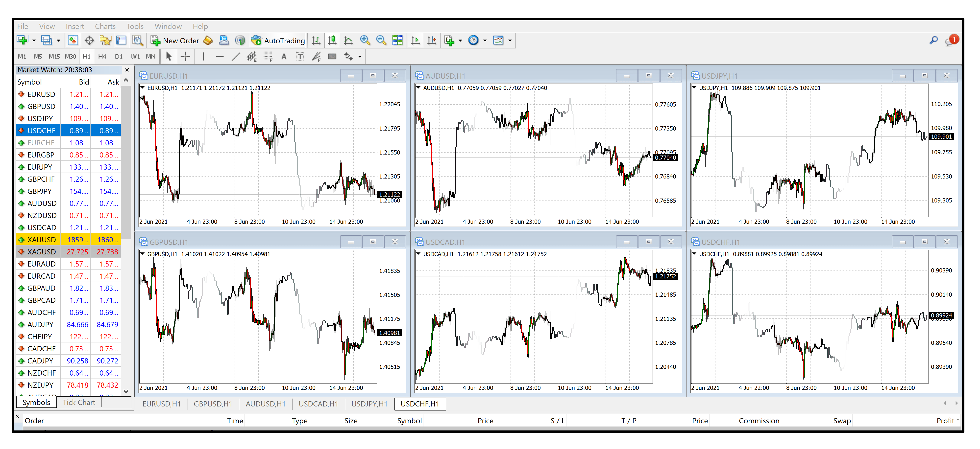Viewport: 980px width, 449px height.
Task: Switch chart to Candlesticks mode
Action: pyautogui.click(x=332, y=40)
